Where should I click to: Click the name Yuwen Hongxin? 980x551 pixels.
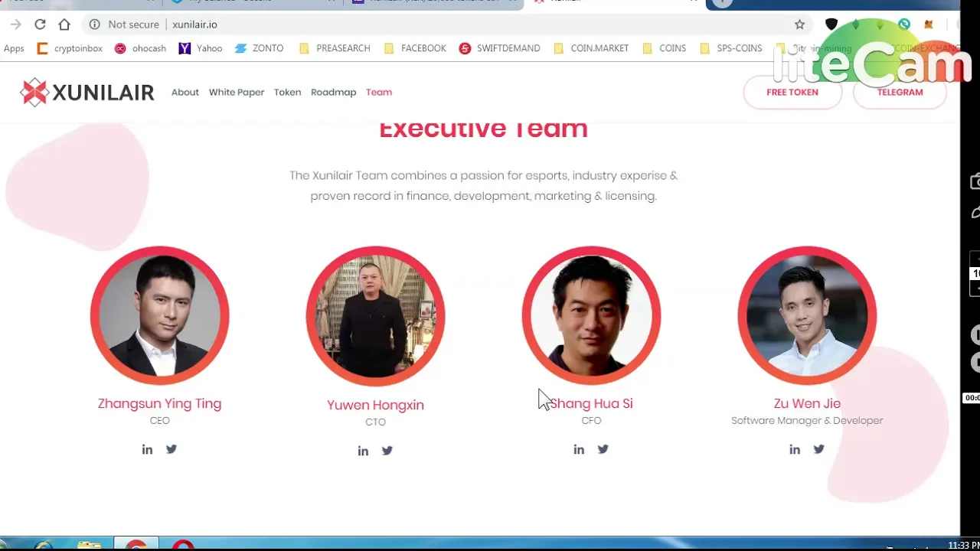click(x=375, y=405)
